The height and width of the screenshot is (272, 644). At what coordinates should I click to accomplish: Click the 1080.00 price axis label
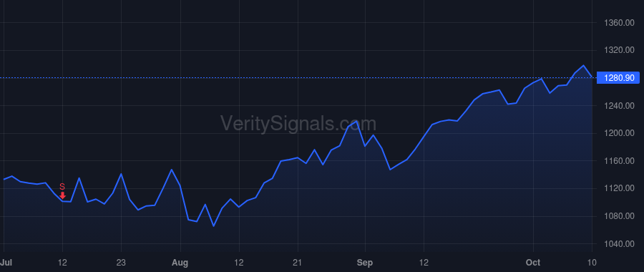pos(620,216)
